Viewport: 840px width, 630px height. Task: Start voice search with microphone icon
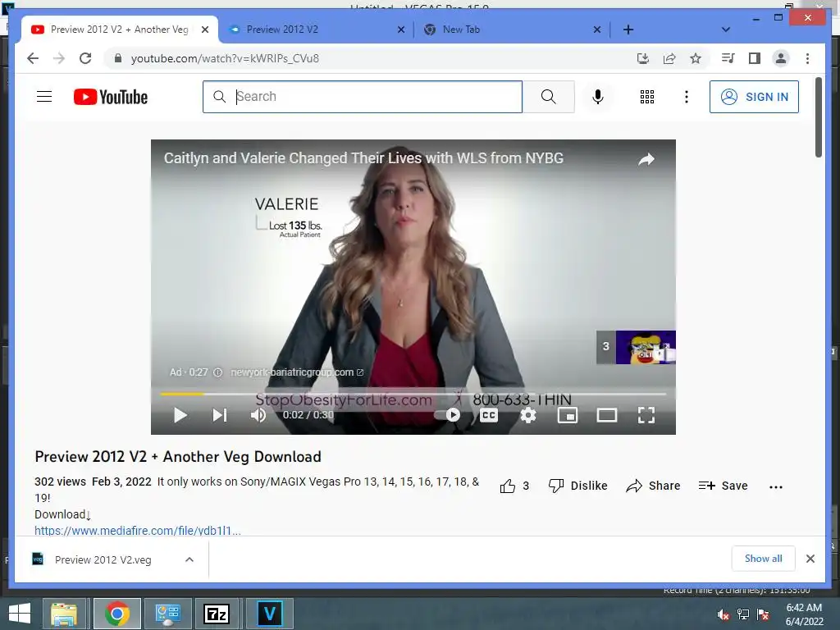pyautogui.click(x=598, y=97)
